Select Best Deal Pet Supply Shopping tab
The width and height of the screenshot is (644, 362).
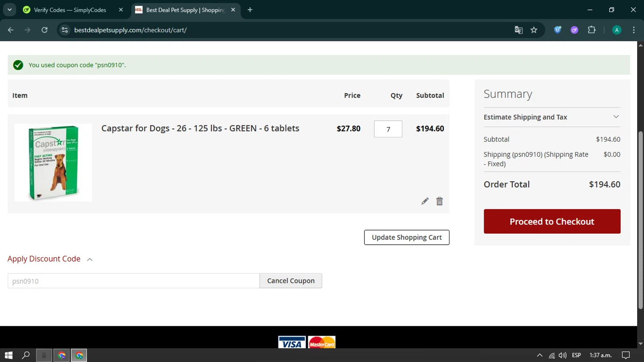point(185,10)
